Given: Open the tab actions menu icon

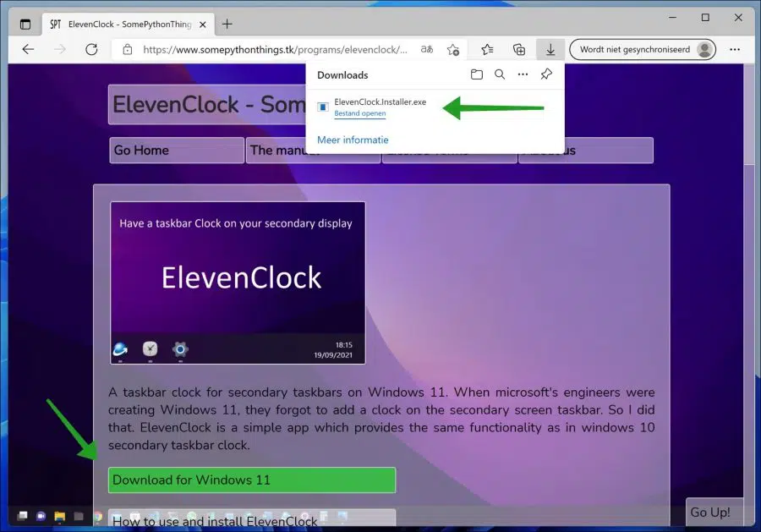Looking at the screenshot, I should coord(25,25).
